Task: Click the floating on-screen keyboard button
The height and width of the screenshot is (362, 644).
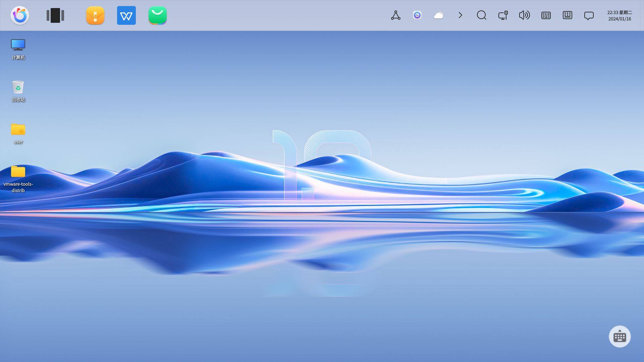Action: click(x=620, y=337)
